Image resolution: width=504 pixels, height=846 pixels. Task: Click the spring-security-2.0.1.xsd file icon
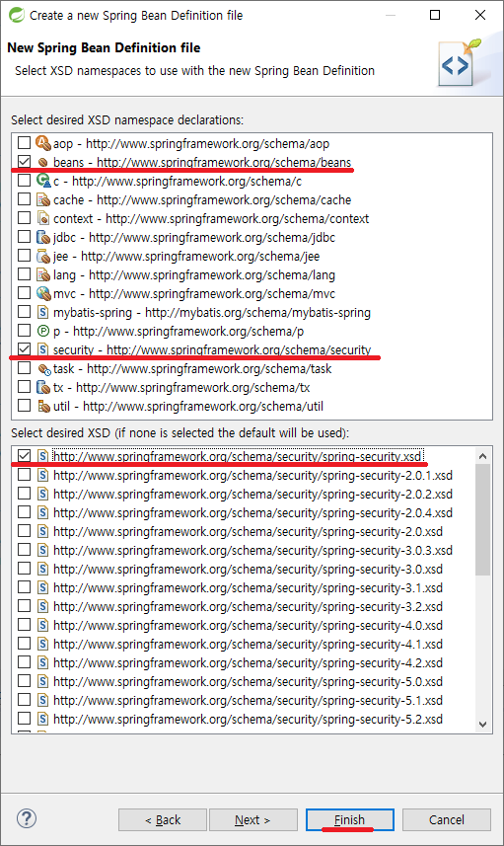pos(43,476)
